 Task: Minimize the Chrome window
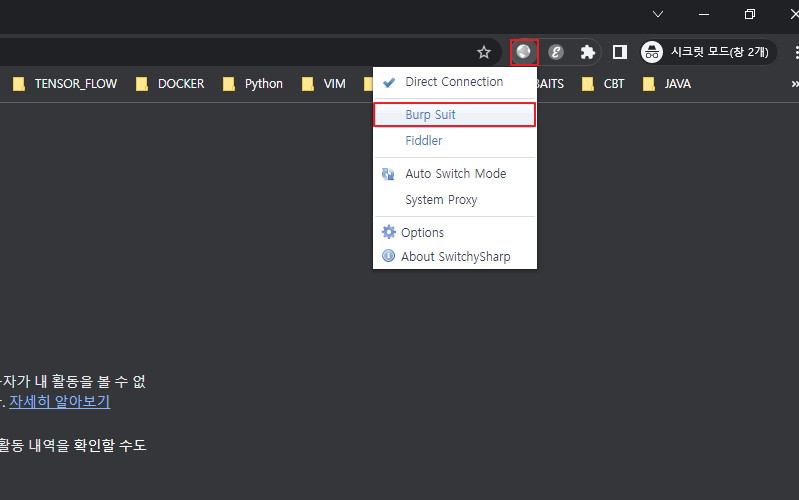click(704, 14)
